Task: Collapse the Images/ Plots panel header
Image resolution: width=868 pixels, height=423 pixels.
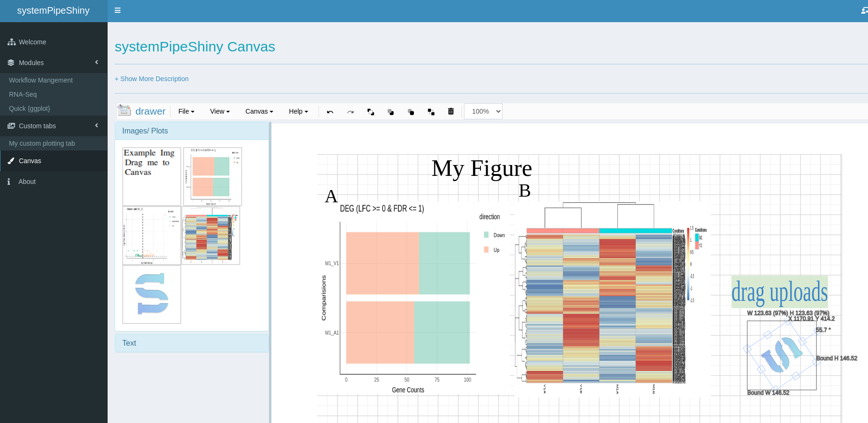Action: coord(192,131)
